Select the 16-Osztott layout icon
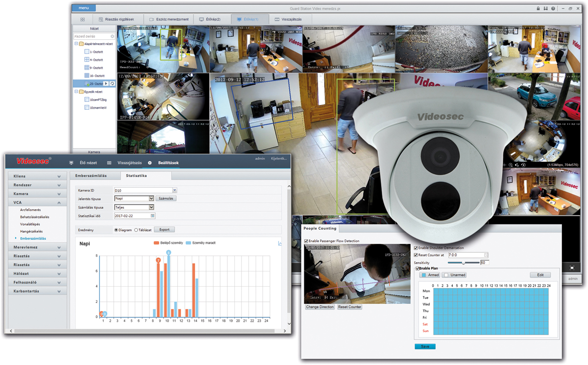 87,75
